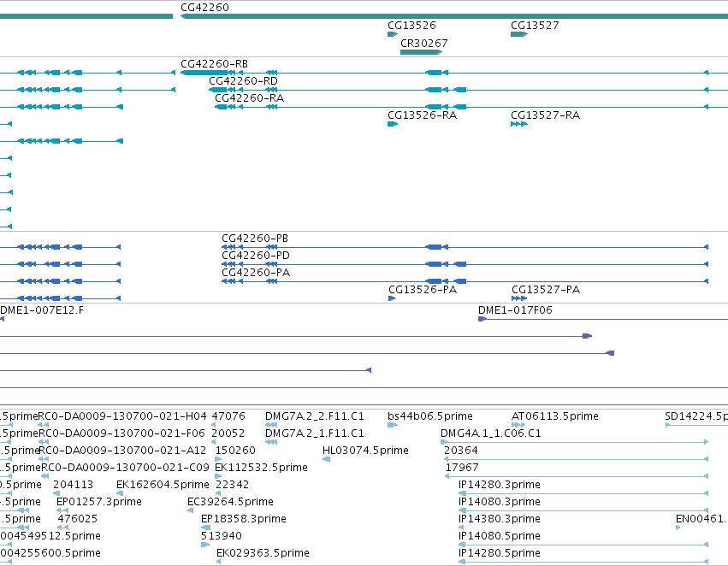Select IP14080.3prime EST
The width and height of the screenshot is (728, 566).
click(x=499, y=503)
